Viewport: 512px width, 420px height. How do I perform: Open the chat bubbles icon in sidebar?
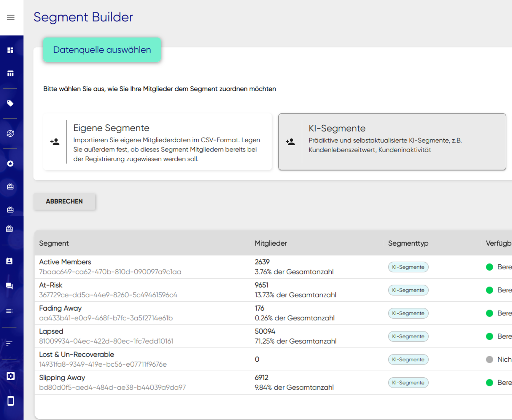[9, 286]
